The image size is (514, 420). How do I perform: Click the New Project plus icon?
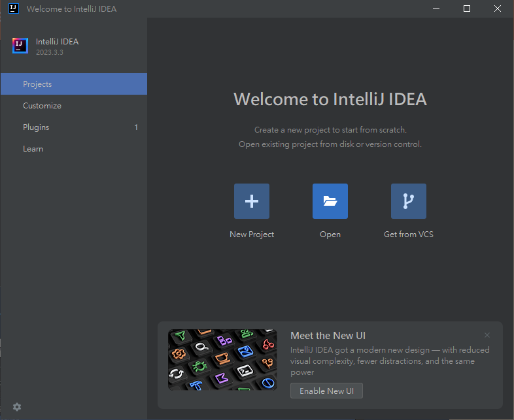251,201
